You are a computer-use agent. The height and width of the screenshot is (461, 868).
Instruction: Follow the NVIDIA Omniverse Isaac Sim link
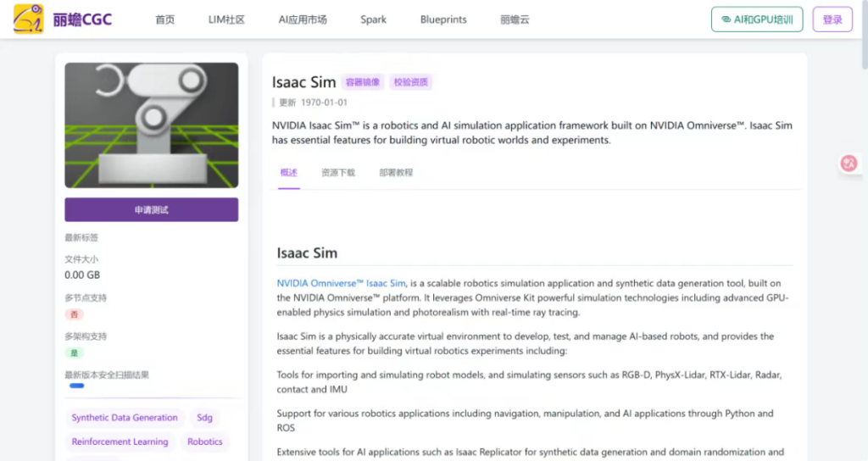(x=342, y=283)
